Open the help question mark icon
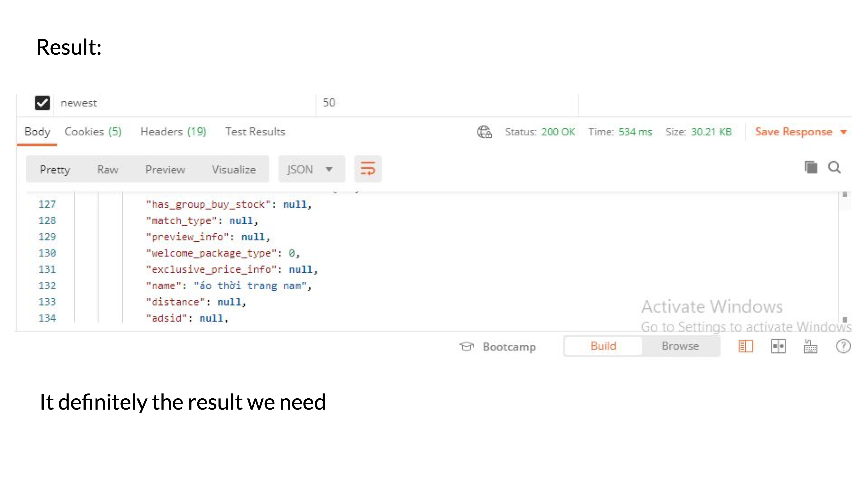 [843, 346]
